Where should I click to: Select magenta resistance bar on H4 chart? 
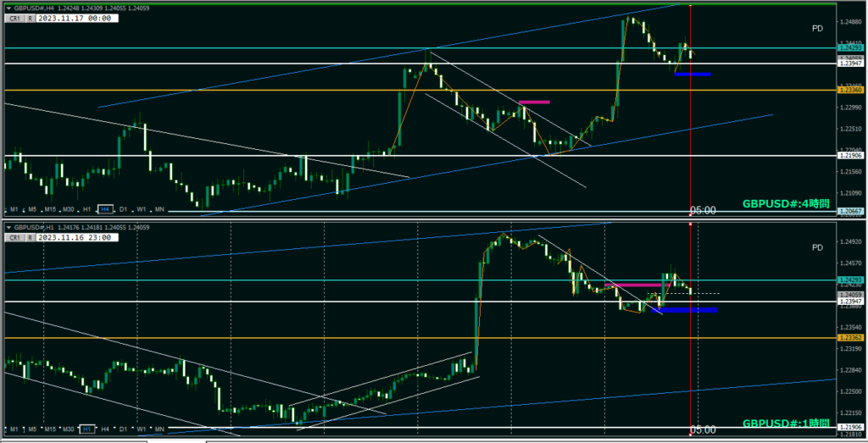pyautogui.click(x=535, y=102)
